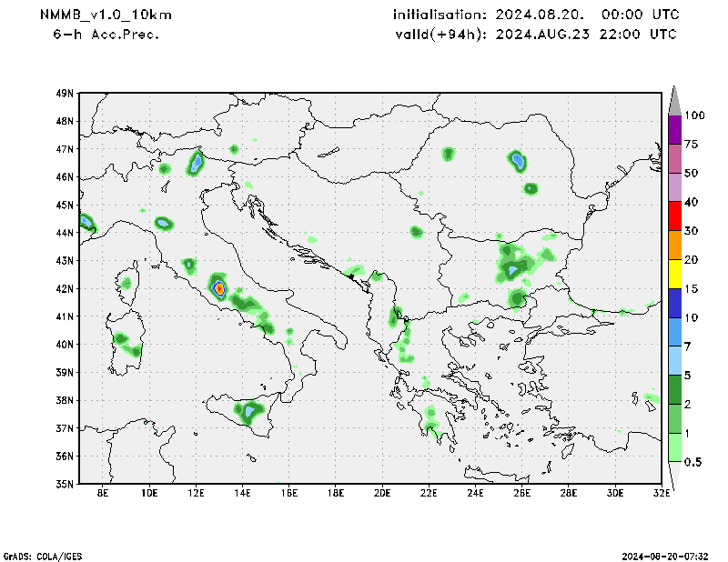Click the red precipitation core over central Italy

pyautogui.click(x=219, y=288)
